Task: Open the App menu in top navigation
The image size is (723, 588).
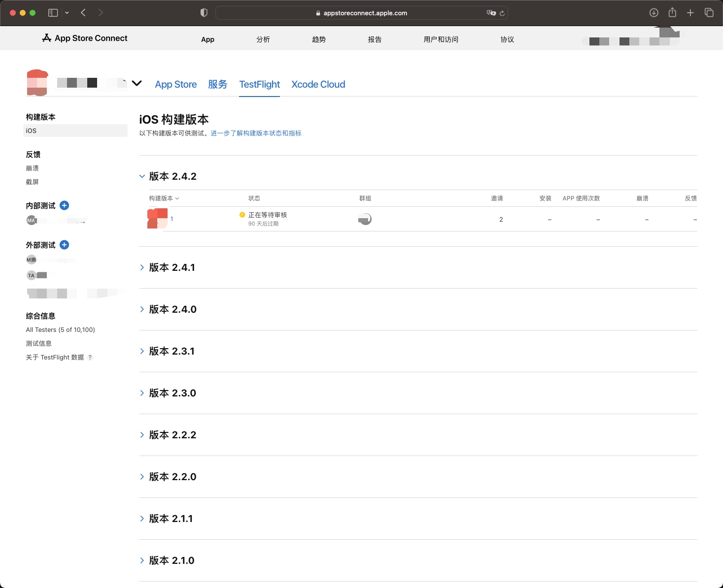Action: coord(208,39)
